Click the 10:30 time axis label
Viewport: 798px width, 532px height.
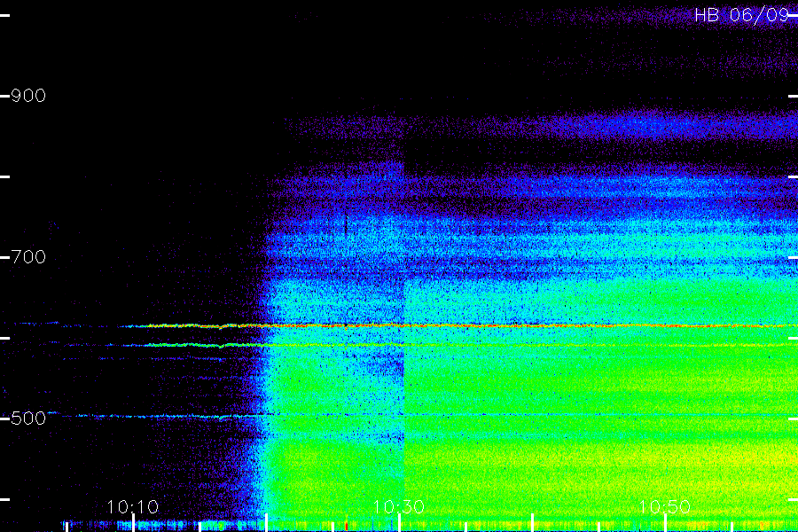coord(399,507)
